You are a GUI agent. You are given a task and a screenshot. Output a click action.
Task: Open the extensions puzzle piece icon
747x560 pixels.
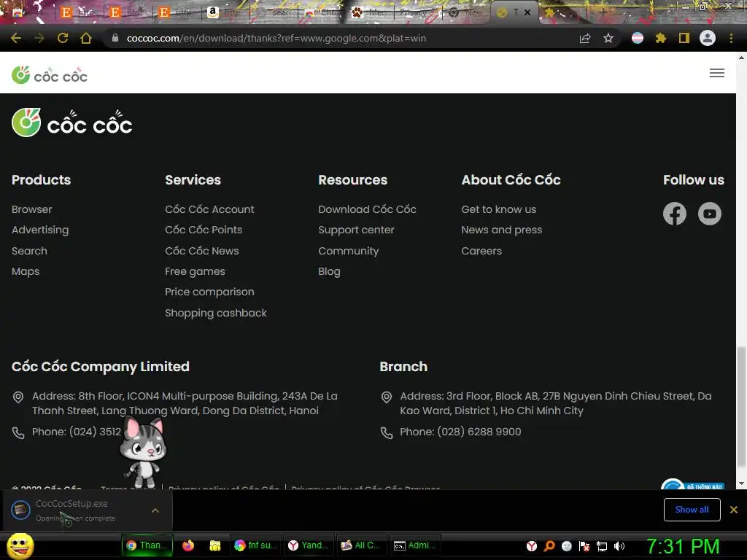(x=661, y=38)
